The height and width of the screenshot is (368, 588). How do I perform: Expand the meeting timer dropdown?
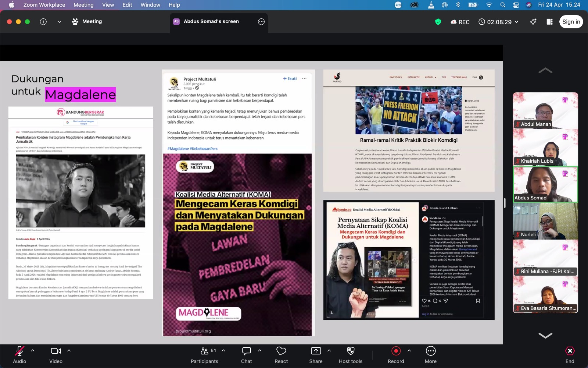point(516,22)
